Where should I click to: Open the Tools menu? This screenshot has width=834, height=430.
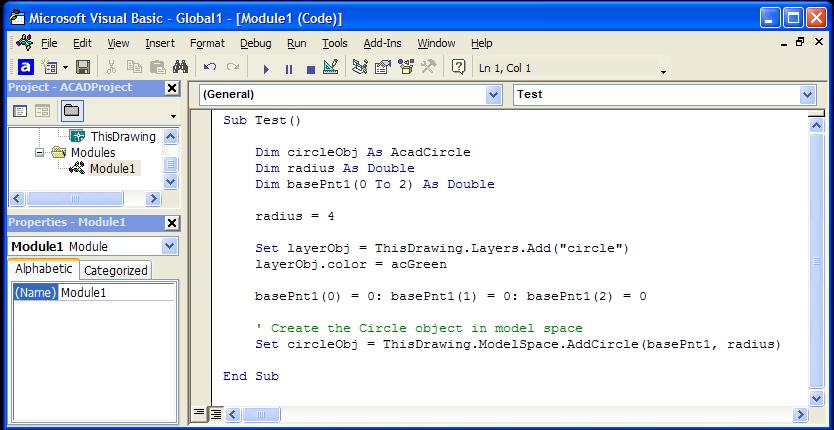[335, 44]
